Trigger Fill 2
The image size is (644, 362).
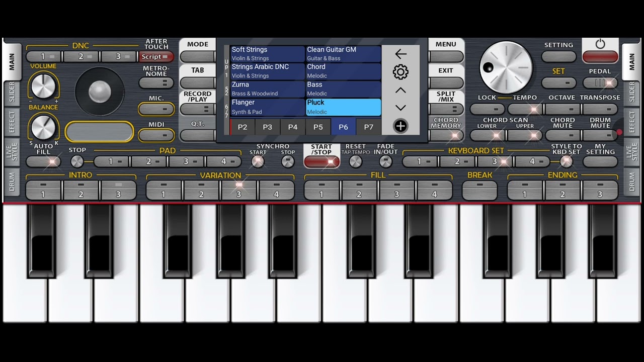359,190
